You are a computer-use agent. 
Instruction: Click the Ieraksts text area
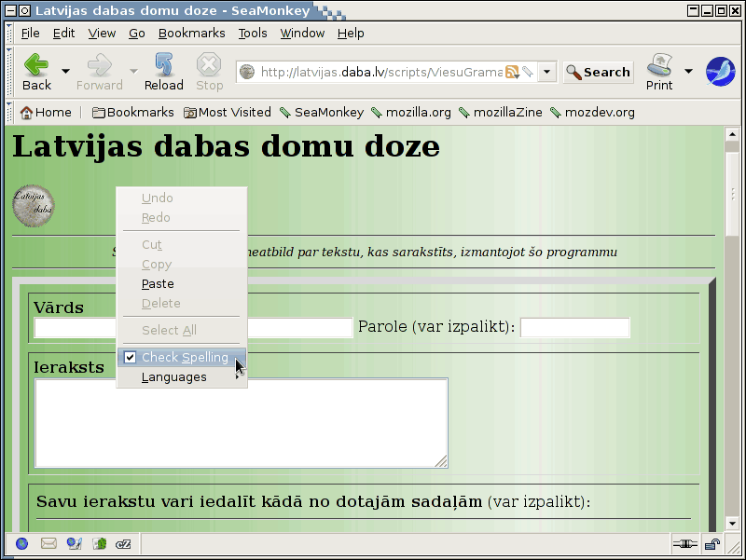pos(242,423)
